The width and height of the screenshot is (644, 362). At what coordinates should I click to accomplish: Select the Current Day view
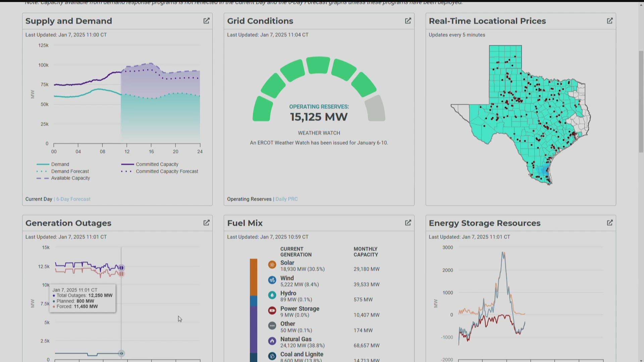point(39,199)
